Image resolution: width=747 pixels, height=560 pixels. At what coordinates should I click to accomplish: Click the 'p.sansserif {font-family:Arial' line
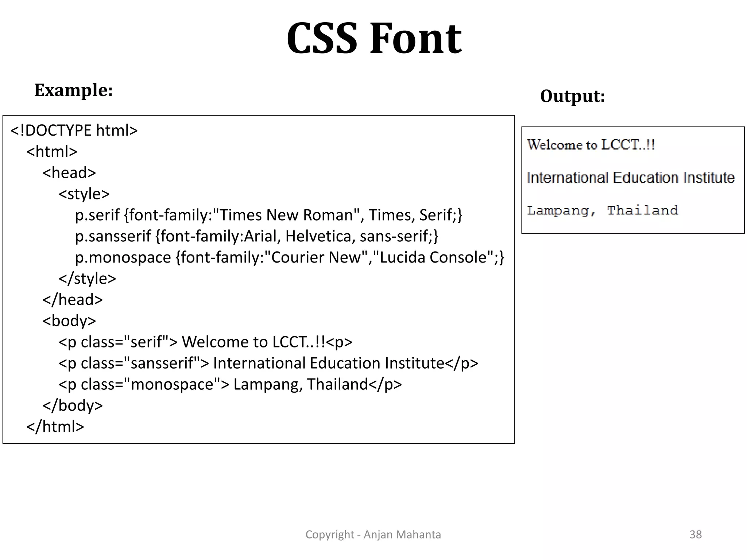tap(257, 236)
